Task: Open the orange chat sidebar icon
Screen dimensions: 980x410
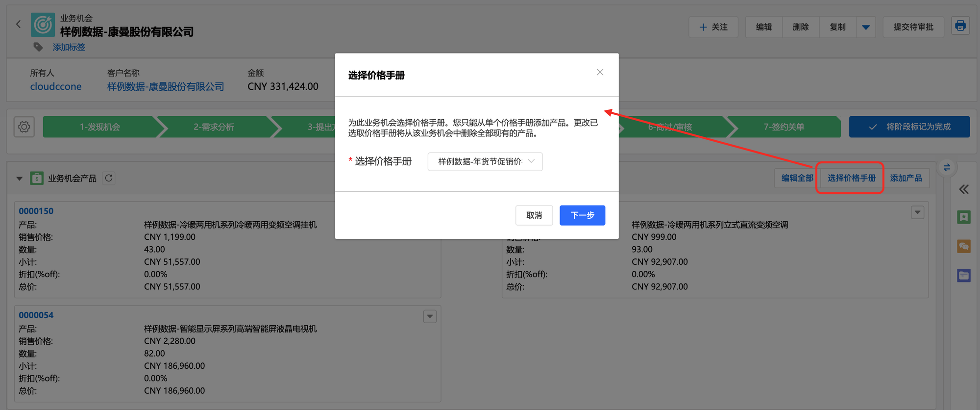Action: point(963,246)
